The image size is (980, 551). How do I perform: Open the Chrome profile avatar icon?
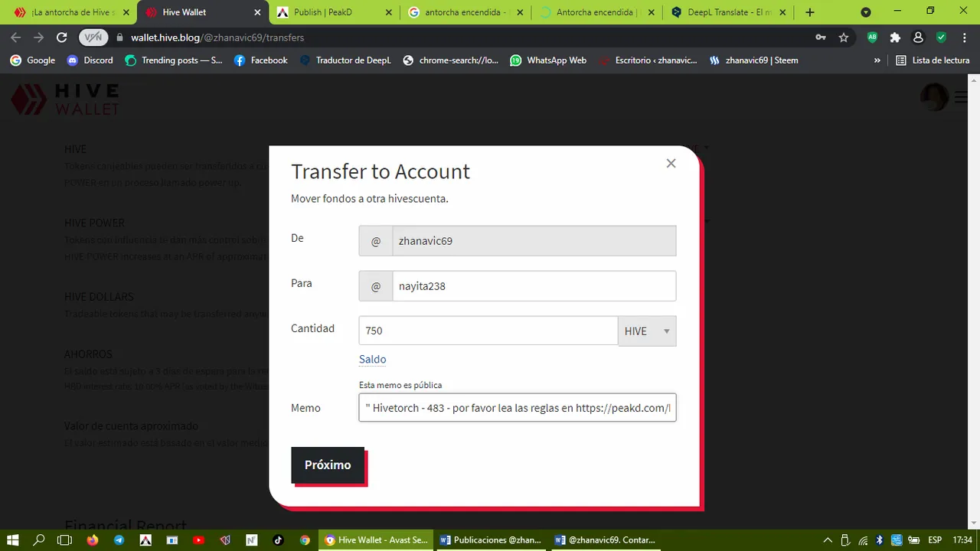click(x=918, y=37)
